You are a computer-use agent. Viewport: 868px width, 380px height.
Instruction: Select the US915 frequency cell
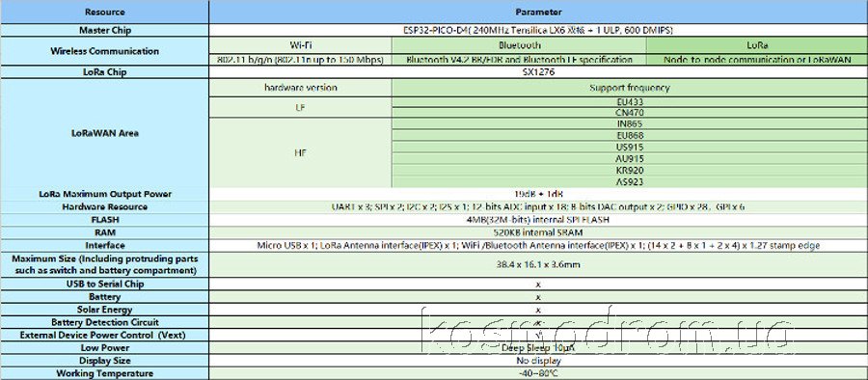tap(630, 148)
